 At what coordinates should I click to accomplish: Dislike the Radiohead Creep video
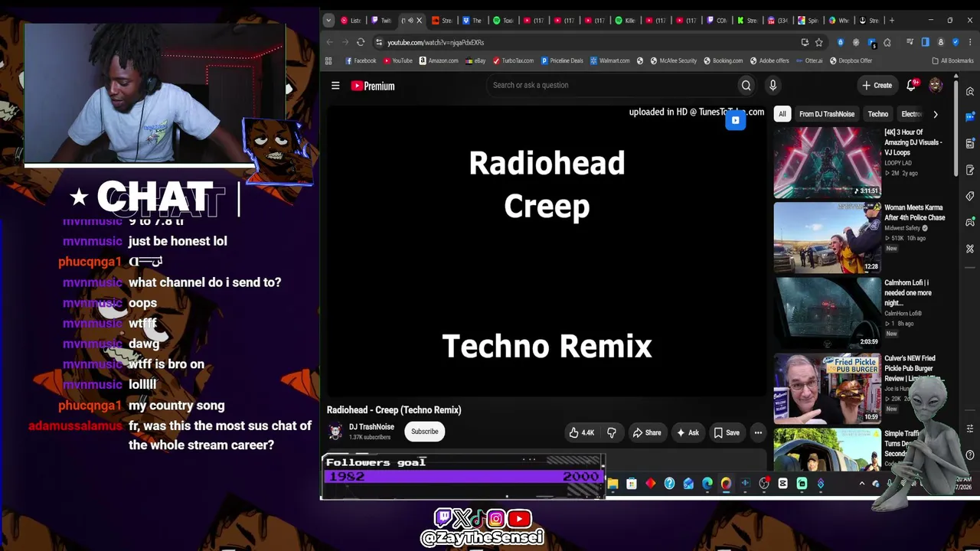pyautogui.click(x=611, y=433)
